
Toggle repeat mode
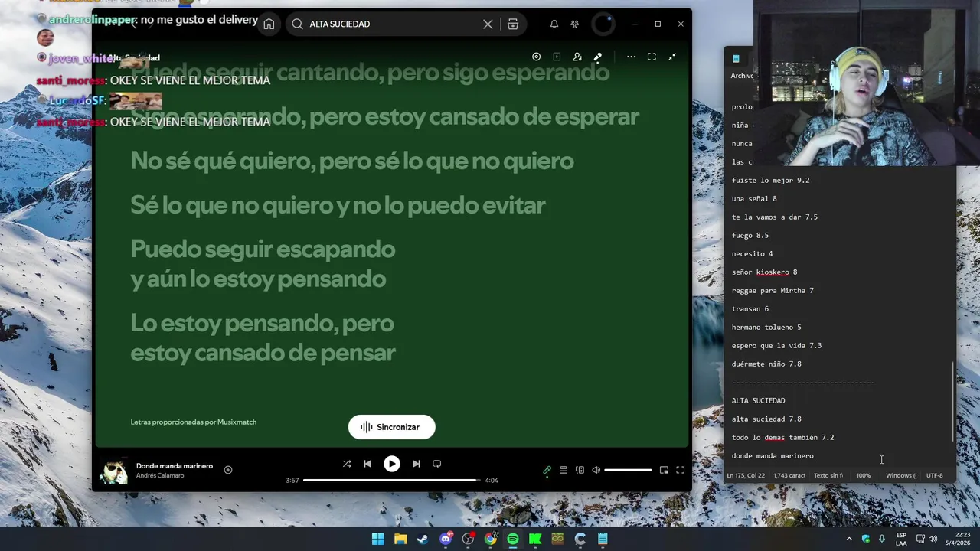pyautogui.click(x=436, y=464)
